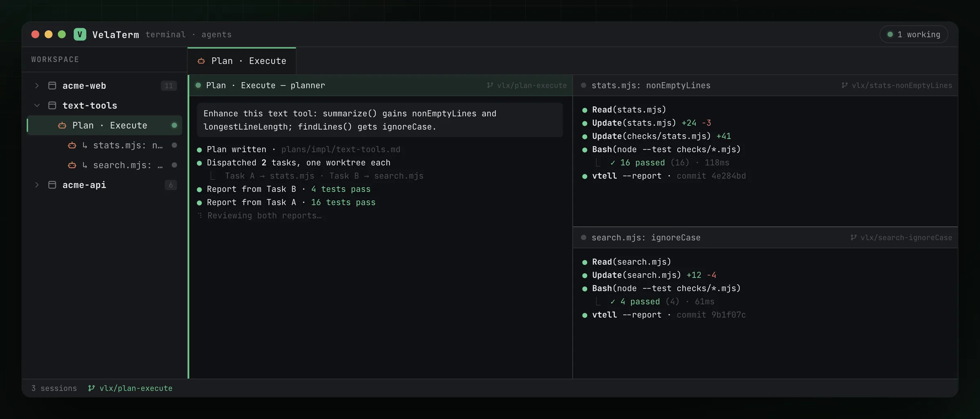Click the 3 sessions status bar entry

tap(54, 388)
